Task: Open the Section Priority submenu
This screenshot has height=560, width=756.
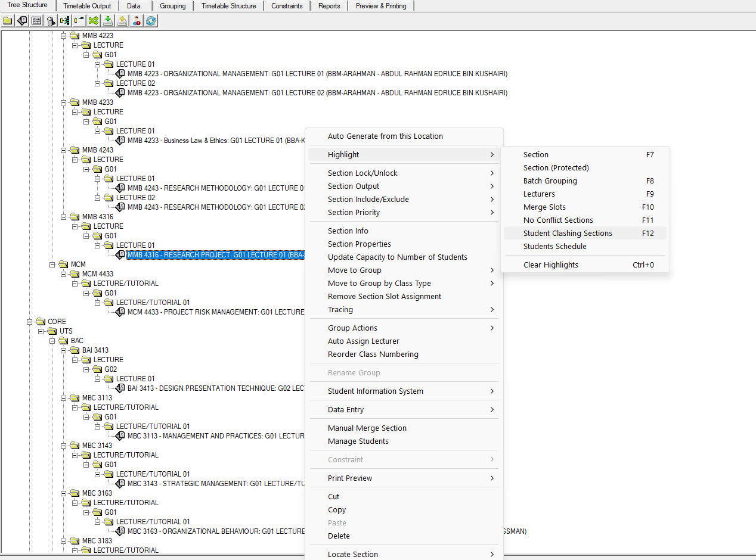Action: tap(404, 213)
